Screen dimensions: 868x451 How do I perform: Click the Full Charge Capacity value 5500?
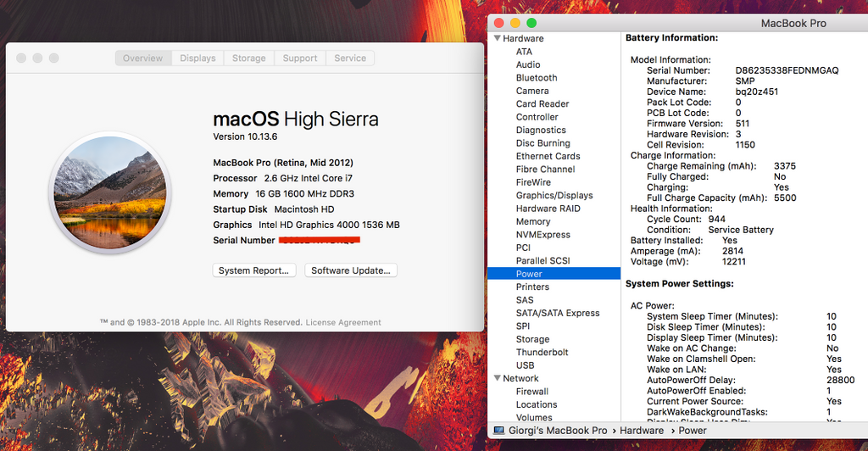point(785,198)
